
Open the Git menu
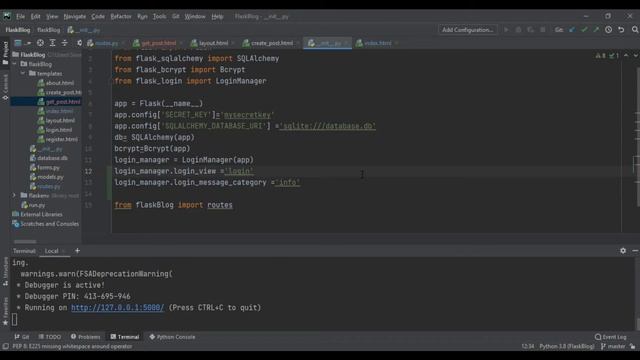point(176,16)
